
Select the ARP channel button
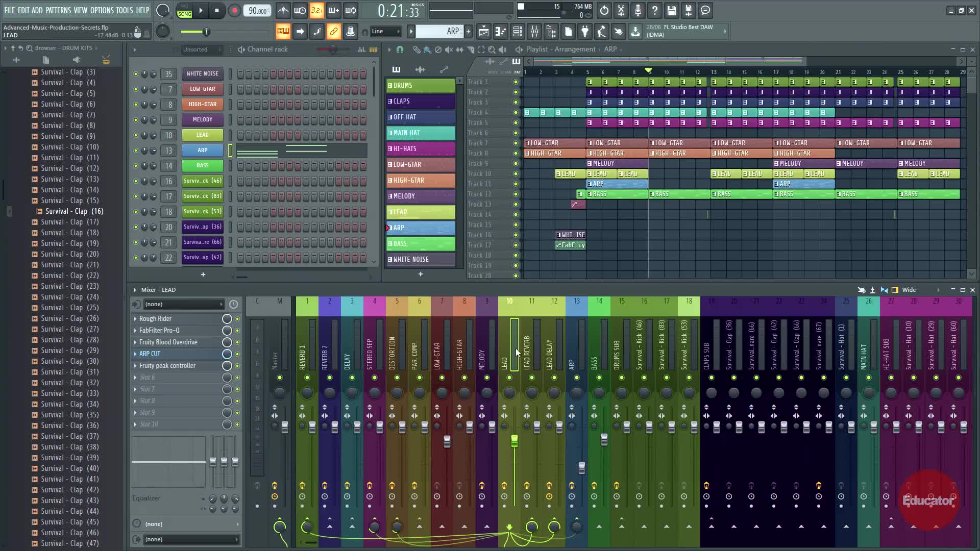click(203, 151)
